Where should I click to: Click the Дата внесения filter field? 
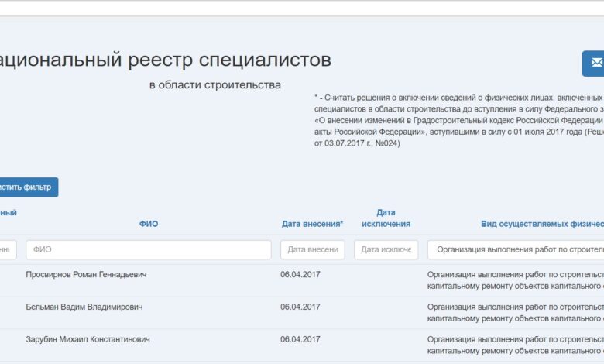[x=312, y=250]
